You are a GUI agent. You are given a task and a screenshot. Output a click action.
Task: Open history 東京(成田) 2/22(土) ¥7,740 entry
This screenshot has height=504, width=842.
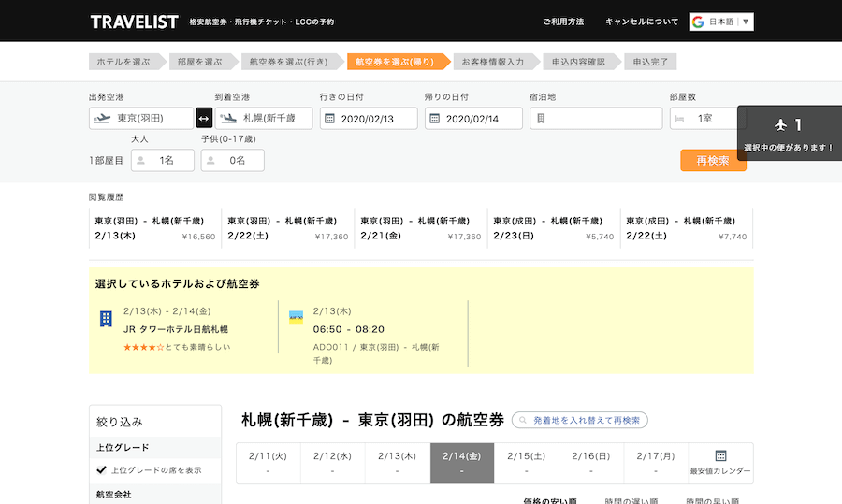tap(687, 228)
